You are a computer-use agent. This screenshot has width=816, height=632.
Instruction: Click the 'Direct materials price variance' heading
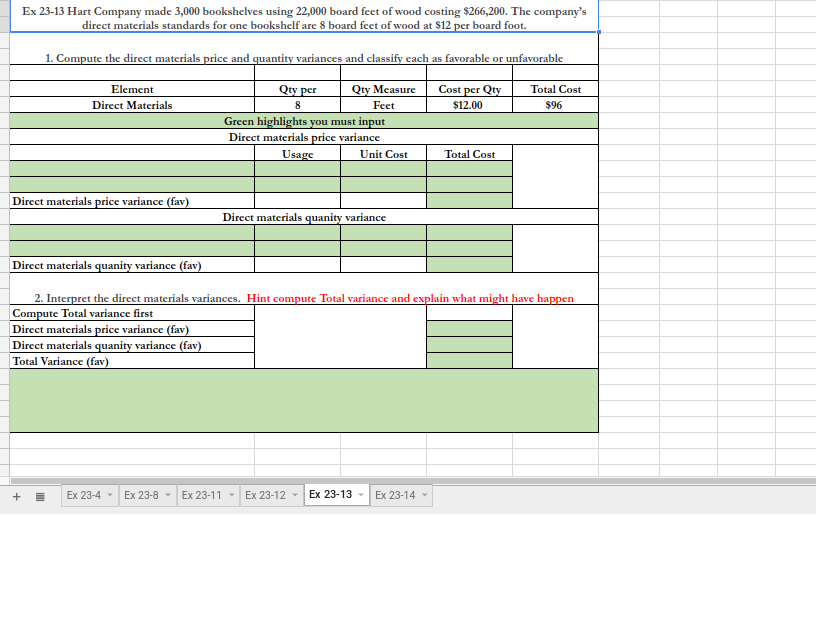point(304,137)
